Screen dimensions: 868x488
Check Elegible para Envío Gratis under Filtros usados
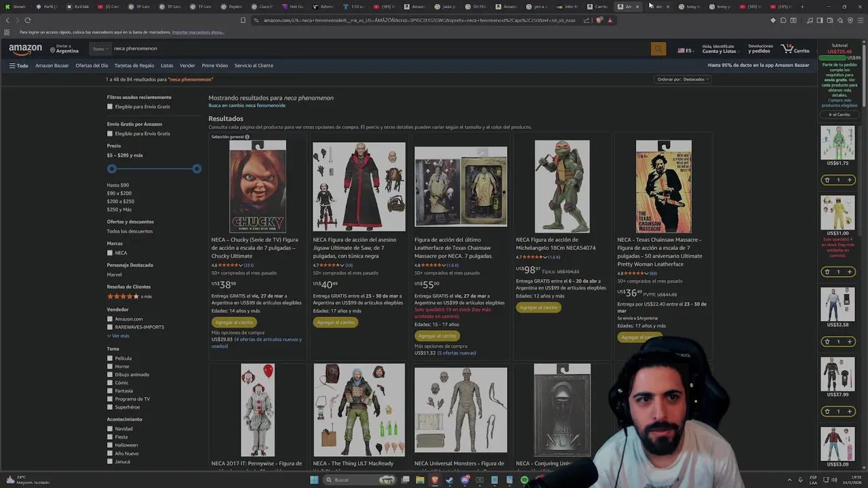pyautogui.click(x=110, y=106)
